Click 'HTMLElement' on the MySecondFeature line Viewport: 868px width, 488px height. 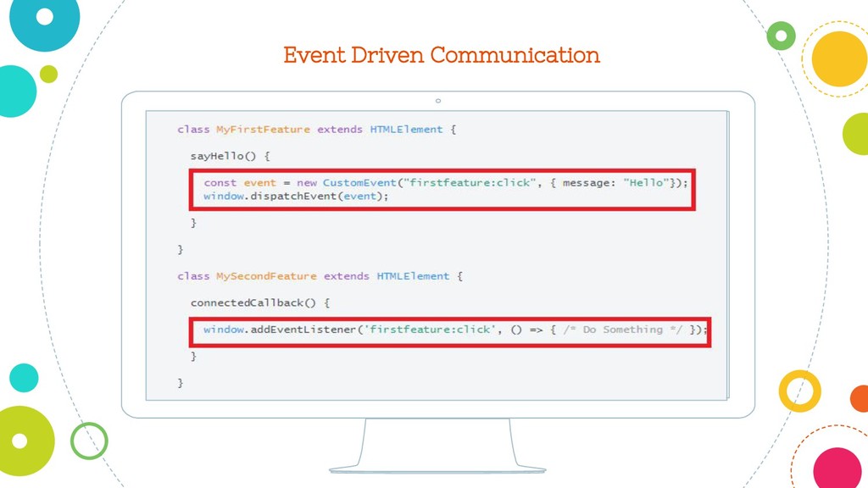click(x=413, y=276)
